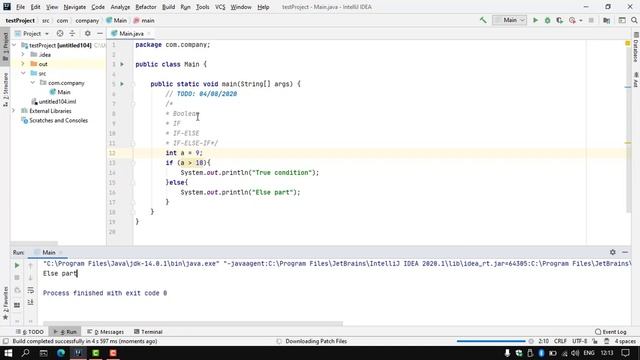Click scroll to end icon in Run panel
The height and width of the screenshot is (360, 640).
(31, 302)
